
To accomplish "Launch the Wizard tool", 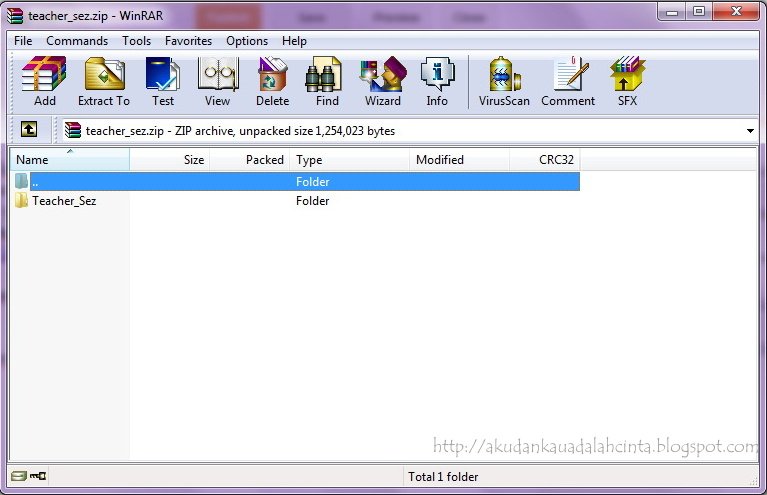I will pyautogui.click(x=383, y=81).
